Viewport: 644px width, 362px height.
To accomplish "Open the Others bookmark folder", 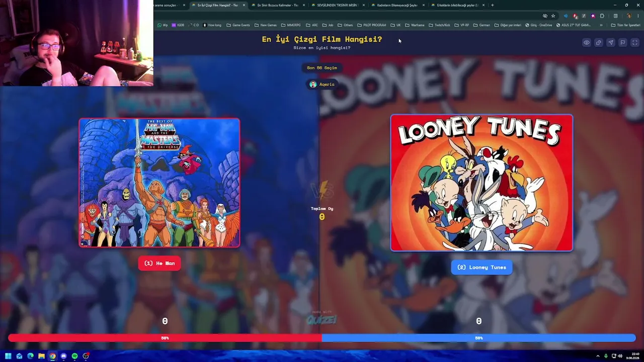I will [x=345, y=25].
